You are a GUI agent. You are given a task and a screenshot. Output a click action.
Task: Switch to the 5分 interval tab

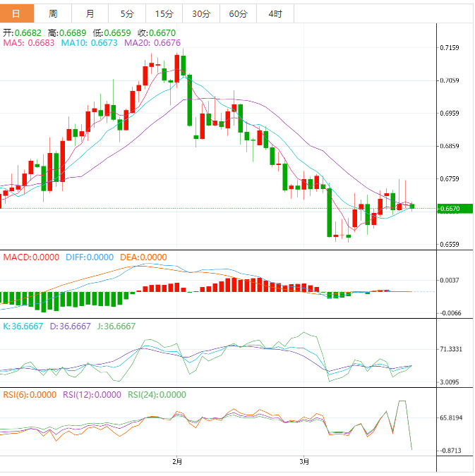pyautogui.click(x=126, y=13)
